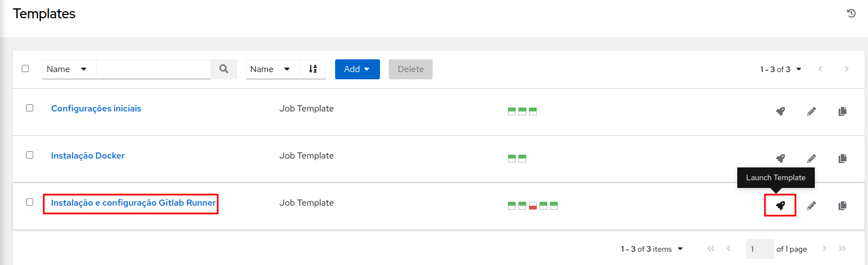Open the Instalação e configuração Gitlab Runner link
This screenshot has height=265, width=868.
pos(133,203)
